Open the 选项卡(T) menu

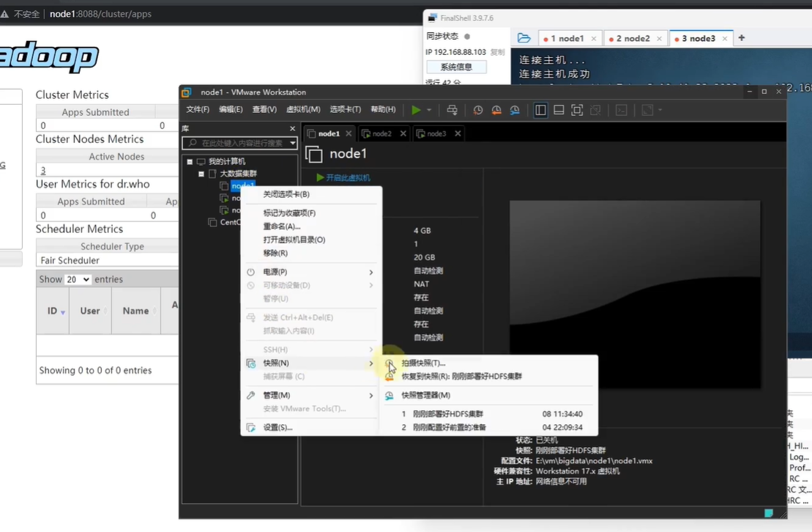(346, 109)
